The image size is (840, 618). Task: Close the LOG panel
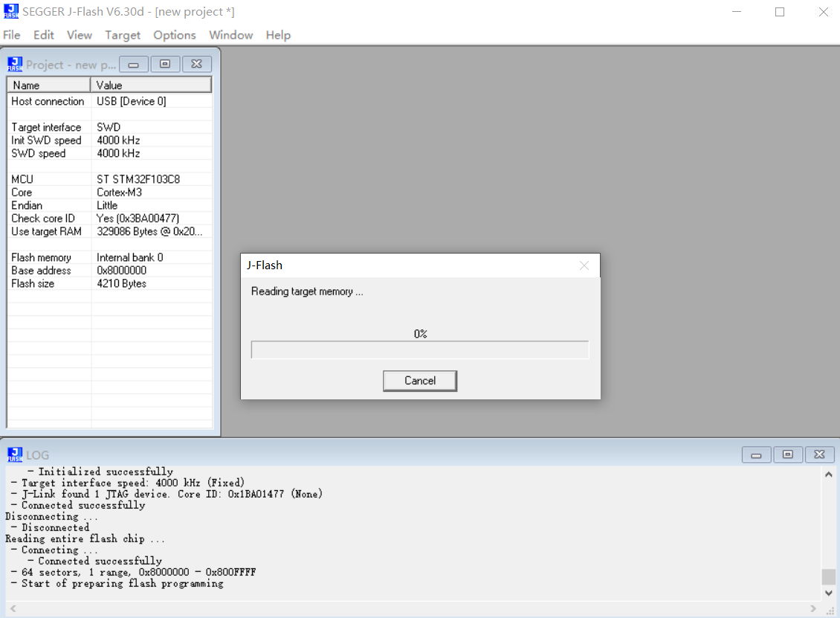point(819,454)
